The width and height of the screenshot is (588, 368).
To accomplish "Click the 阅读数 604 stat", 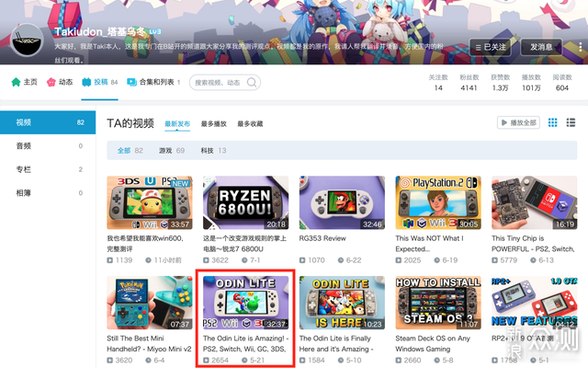I will point(562,83).
